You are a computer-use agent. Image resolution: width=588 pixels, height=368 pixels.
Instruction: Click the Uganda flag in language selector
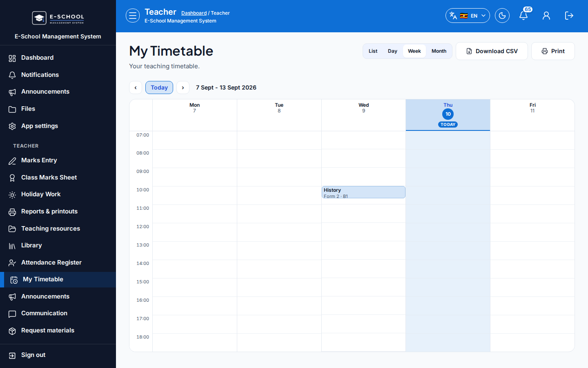click(x=464, y=16)
